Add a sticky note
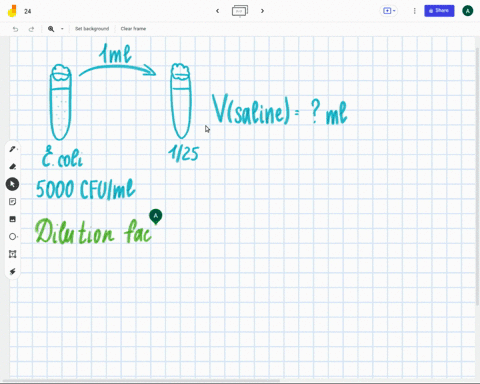 13,202
